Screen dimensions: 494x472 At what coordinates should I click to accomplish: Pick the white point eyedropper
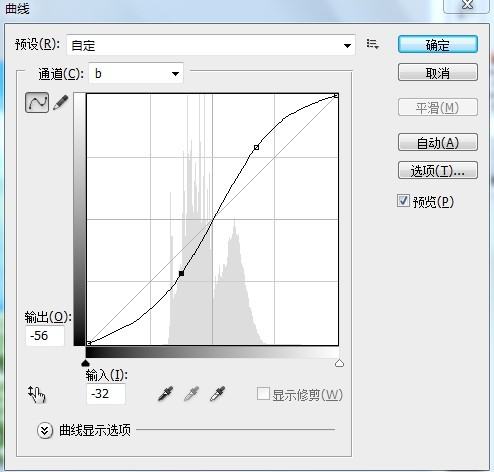click(218, 394)
